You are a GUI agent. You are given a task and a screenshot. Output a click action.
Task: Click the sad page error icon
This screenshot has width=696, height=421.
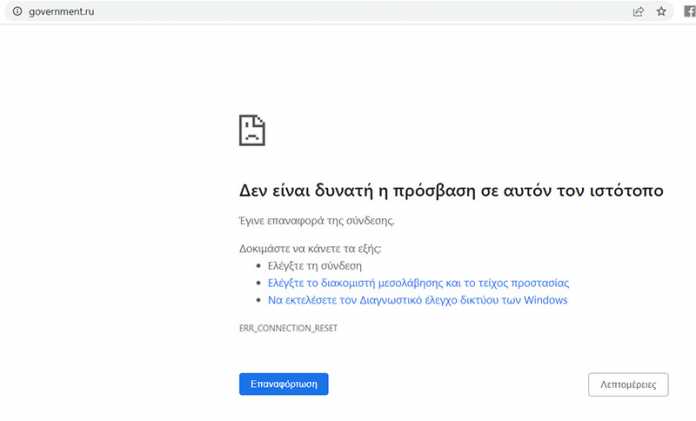point(252,130)
